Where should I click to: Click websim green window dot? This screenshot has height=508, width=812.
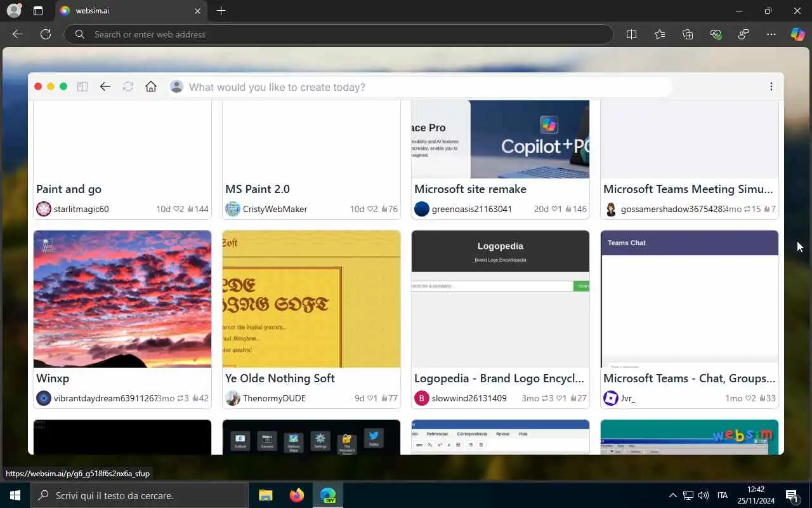click(63, 86)
